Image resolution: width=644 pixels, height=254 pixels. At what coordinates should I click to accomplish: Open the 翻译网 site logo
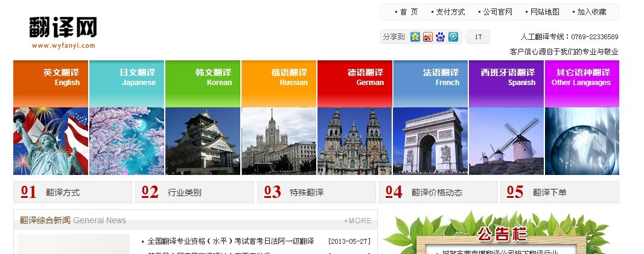63,33
